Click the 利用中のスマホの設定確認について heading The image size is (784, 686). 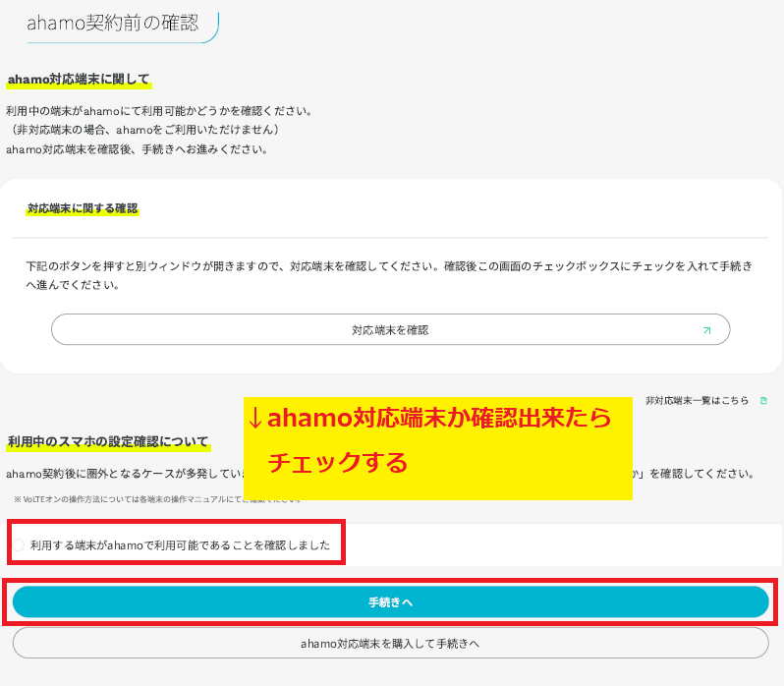(x=108, y=441)
